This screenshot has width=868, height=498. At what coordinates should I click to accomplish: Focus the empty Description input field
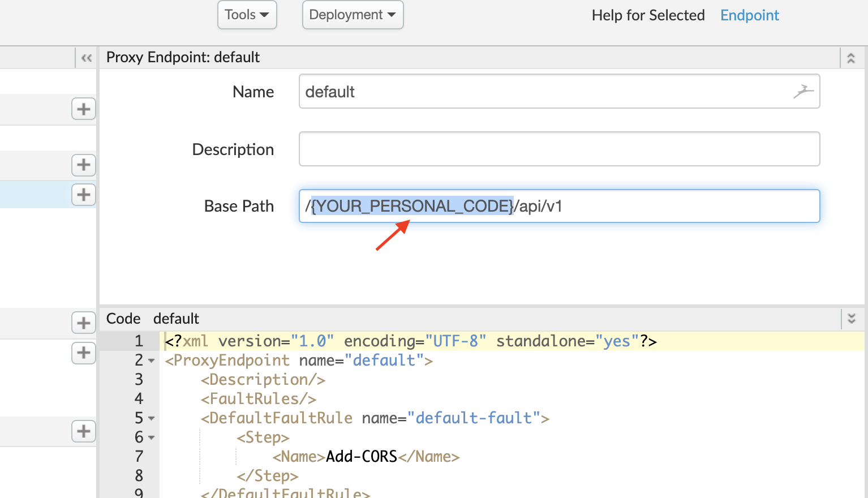559,149
